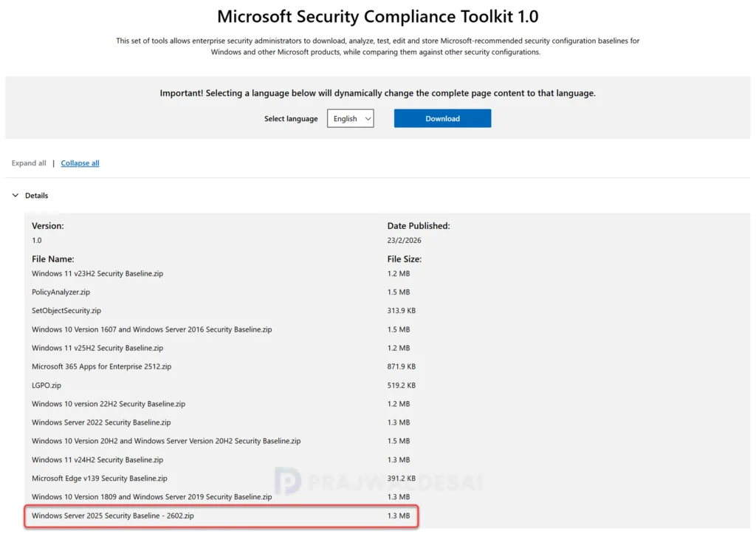
Task: Click the File Name: column heading
Action: point(53,259)
